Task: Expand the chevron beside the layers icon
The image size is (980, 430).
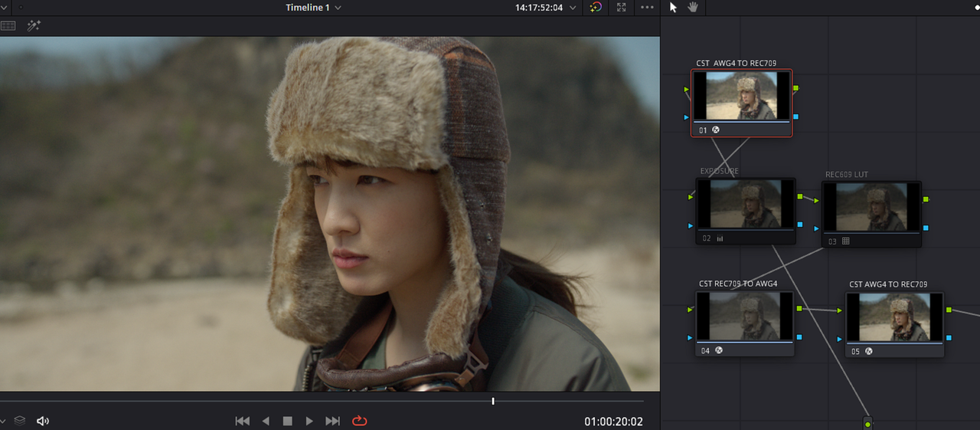Action: [3, 421]
